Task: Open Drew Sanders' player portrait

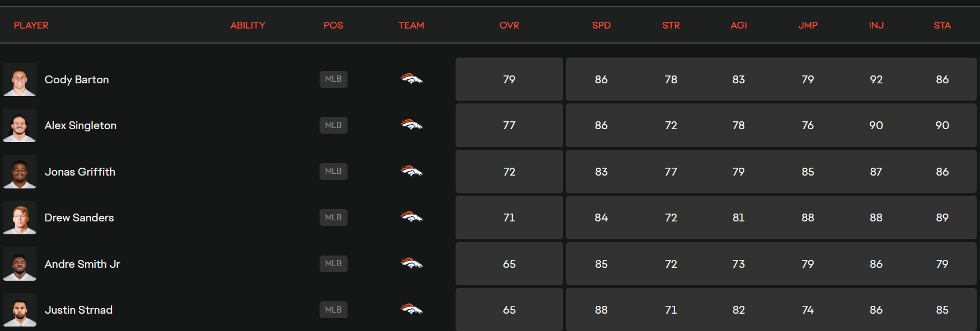Action: pyautogui.click(x=20, y=217)
